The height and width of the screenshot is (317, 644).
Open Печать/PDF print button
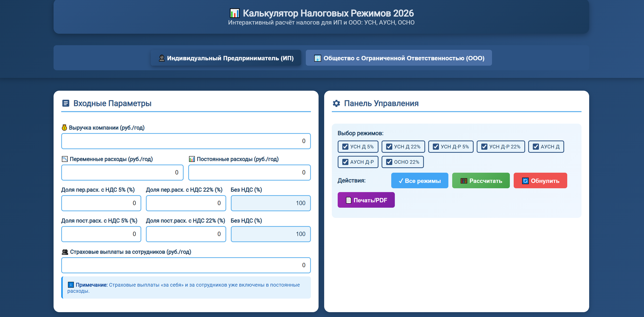[366, 200]
